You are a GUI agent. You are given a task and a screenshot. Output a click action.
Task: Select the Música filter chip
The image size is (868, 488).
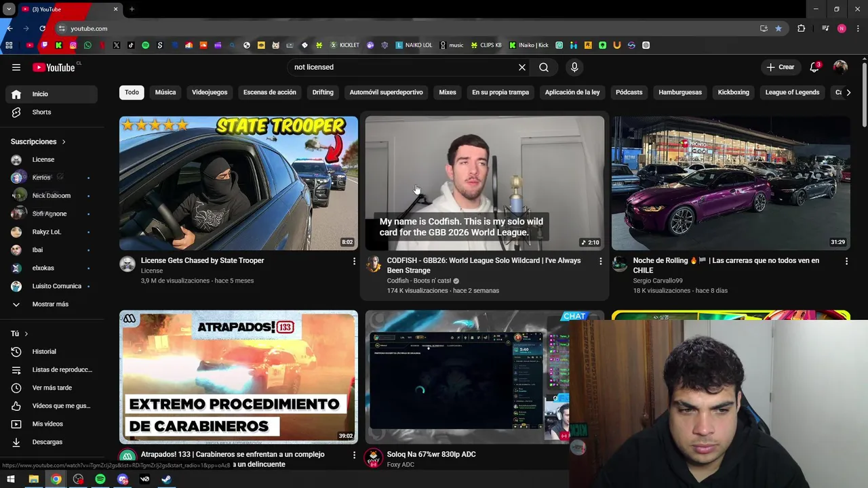pos(165,92)
